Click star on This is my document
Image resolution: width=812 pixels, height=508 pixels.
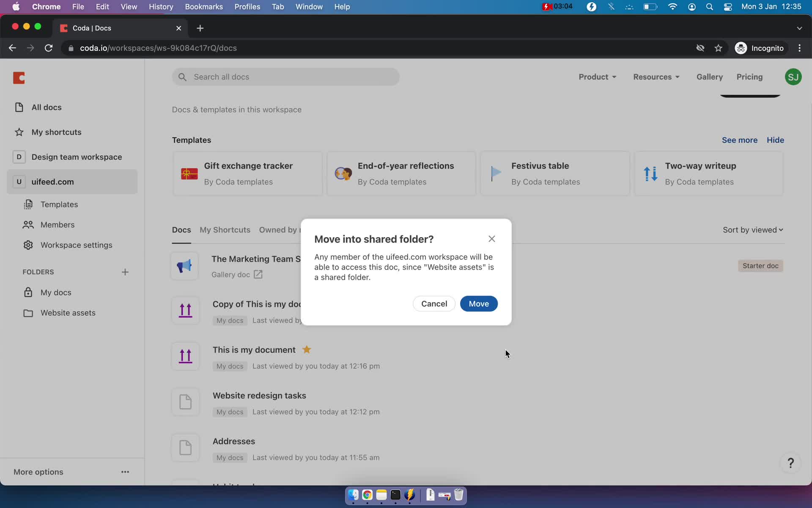coord(307,350)
